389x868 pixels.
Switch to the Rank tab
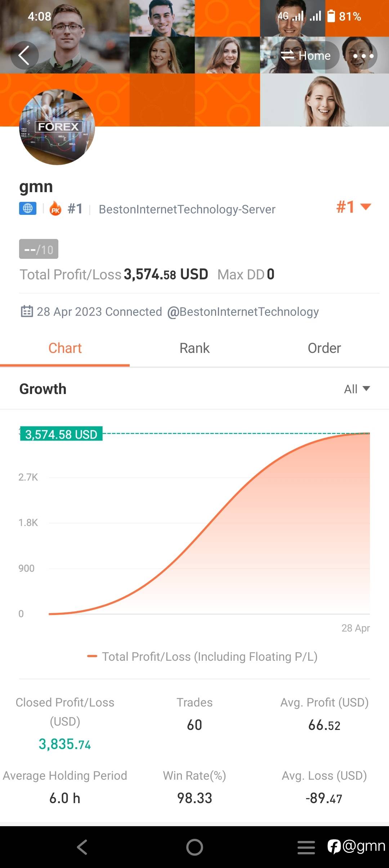194,348
